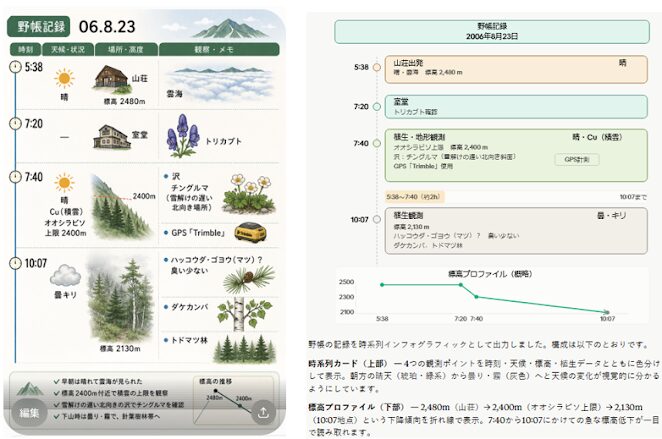Click the pine cone branch illustration
The width and height of the screenshot is (662, 439).
(249, 279)
